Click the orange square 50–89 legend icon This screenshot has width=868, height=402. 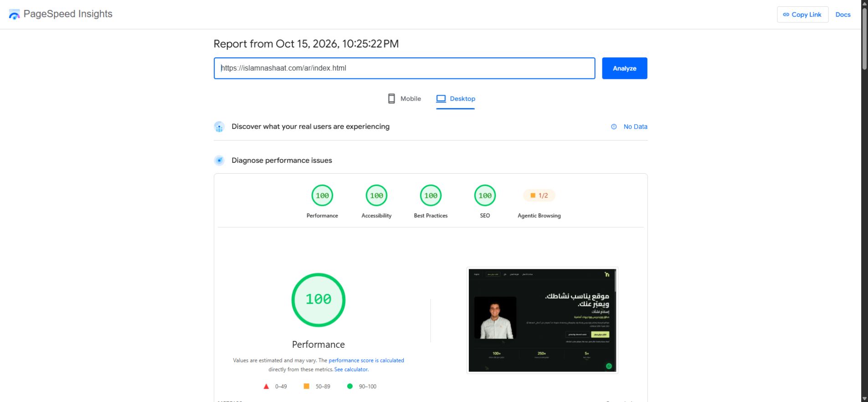coord(306,386)
